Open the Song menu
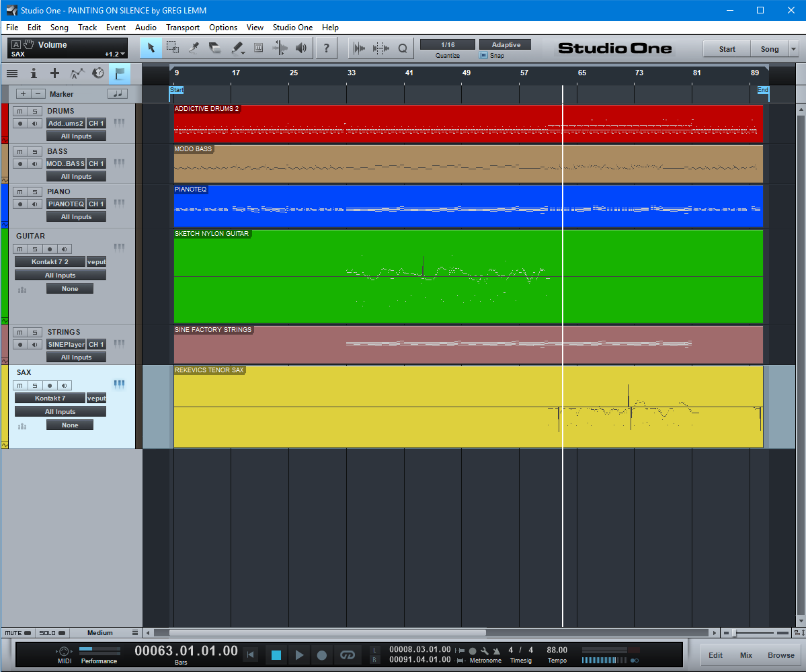Screen dimensions: 806x672 [59, 28]
